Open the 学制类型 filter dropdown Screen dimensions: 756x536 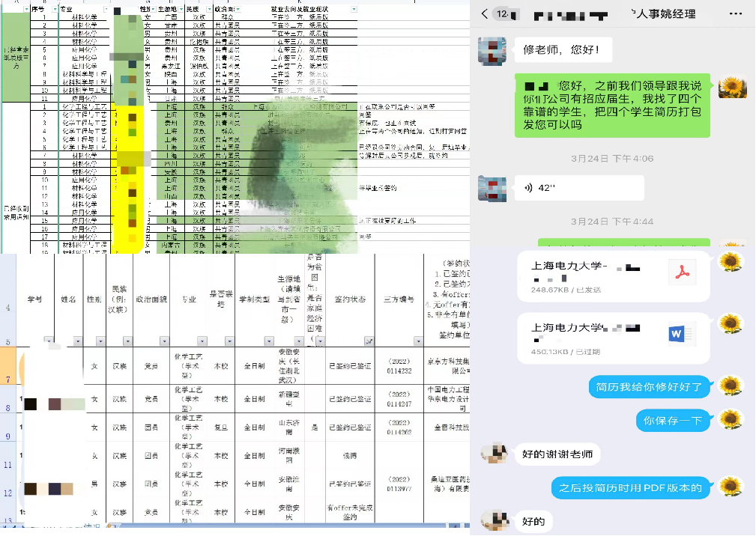point(269,341)
